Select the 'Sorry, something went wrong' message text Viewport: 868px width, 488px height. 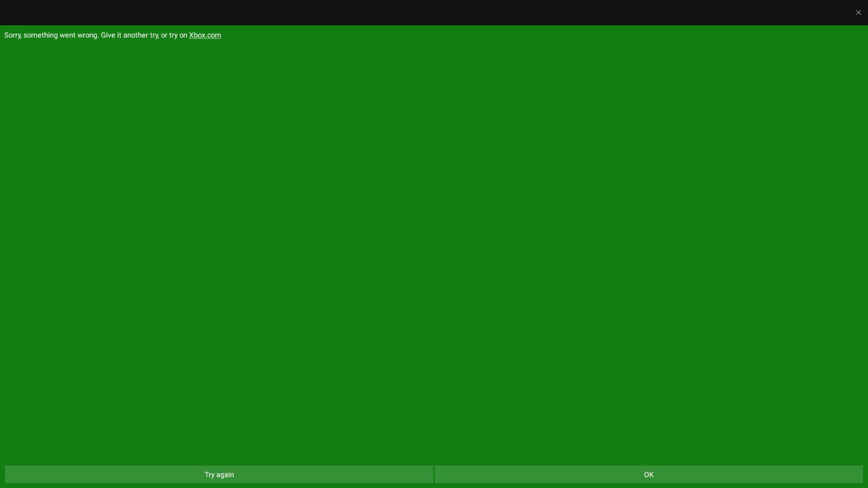51,35
